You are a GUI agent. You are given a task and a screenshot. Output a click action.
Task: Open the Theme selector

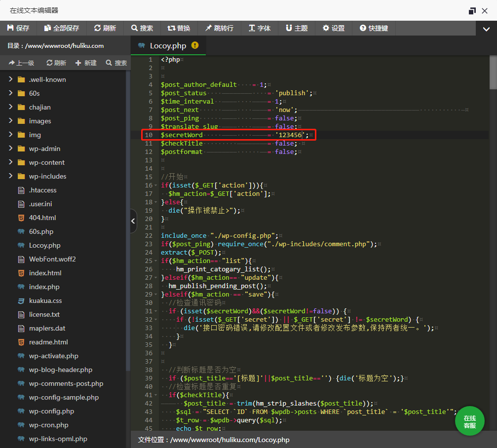pos(296,28)
